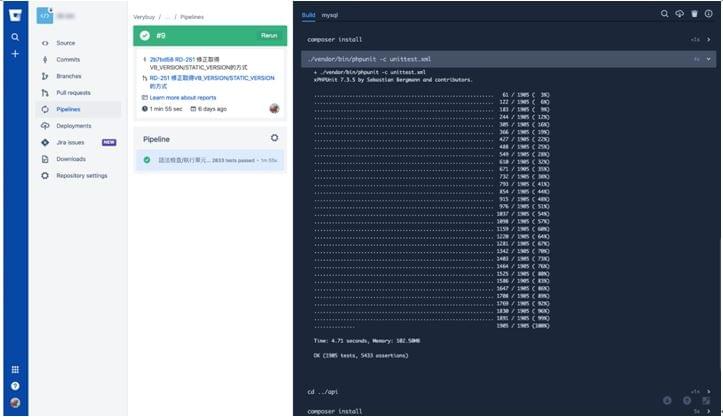Open the user profile avatar in sidebar

(x=15, y=403)
